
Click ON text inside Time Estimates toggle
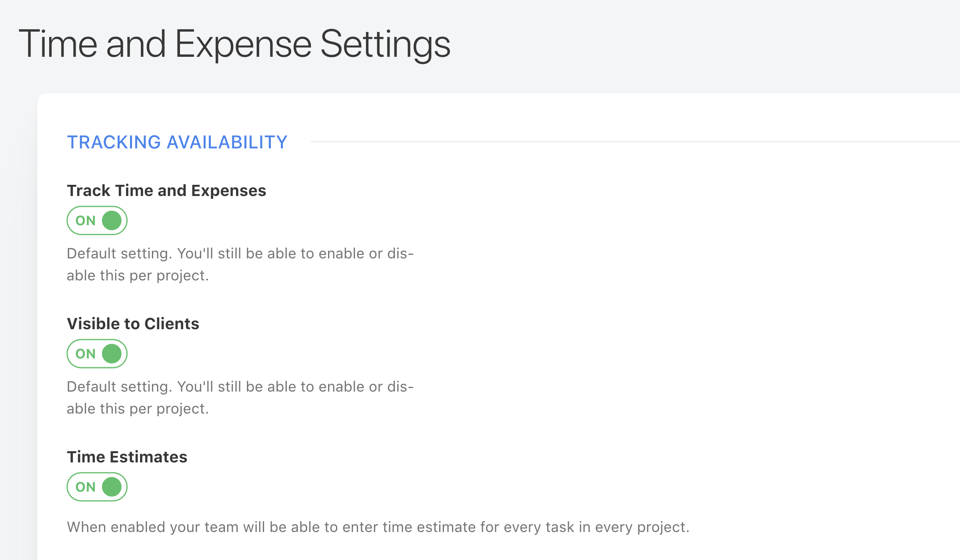86,487
